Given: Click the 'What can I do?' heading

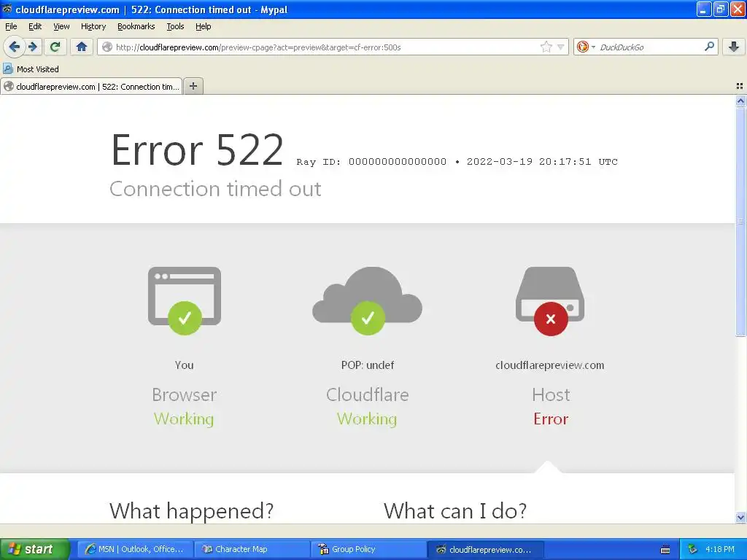Looking at the screenshot, I should (455, 510).
